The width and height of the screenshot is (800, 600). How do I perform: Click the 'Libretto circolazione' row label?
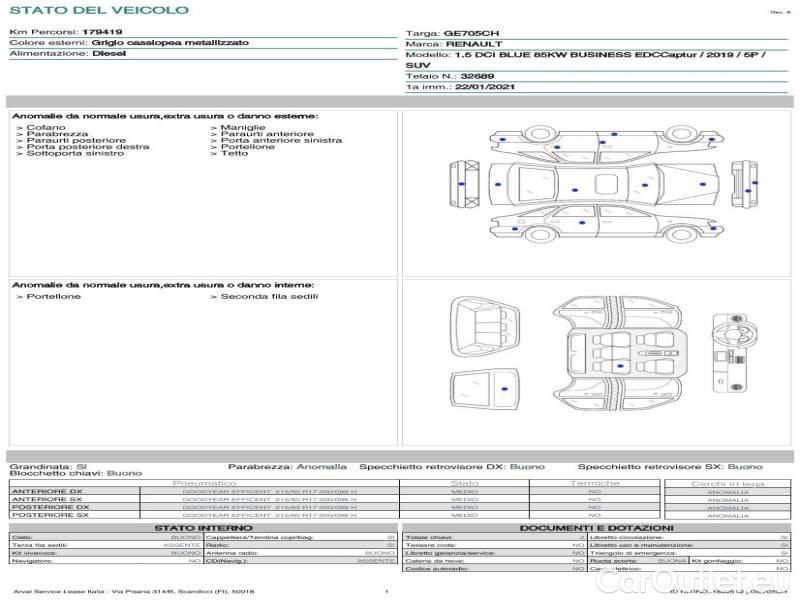(x=626, y=537)
